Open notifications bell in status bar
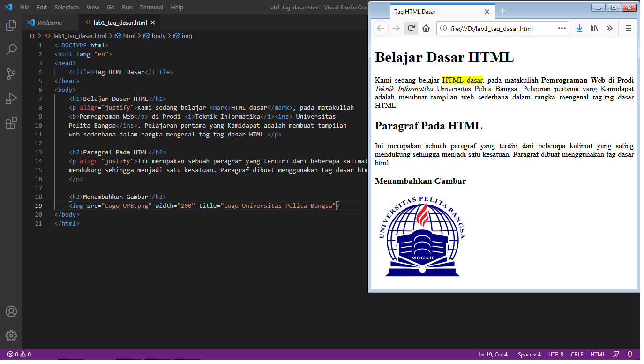Screen dimensions: 644x364 [x=630, y=354]
